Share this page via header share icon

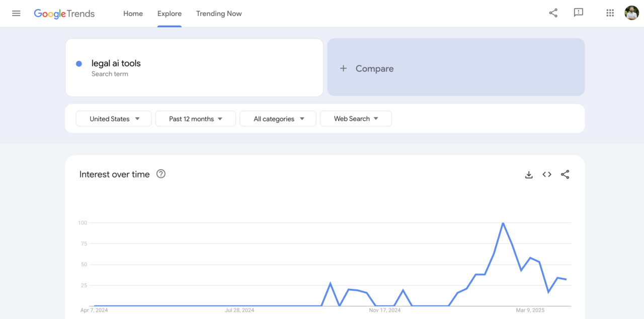pyautogui.click(x=553, y=13)
